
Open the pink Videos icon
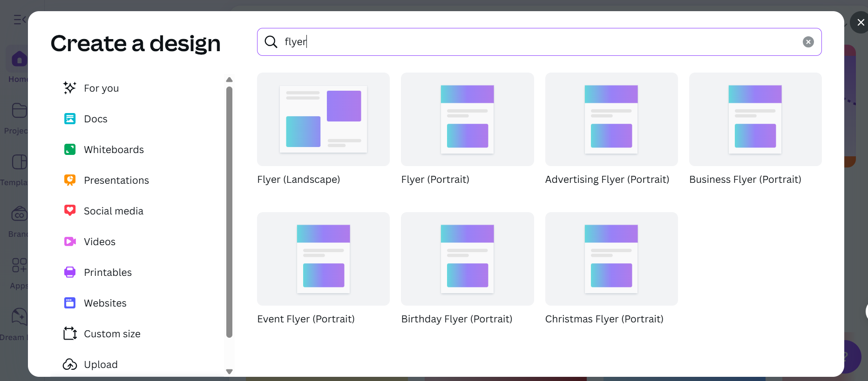tap(70, 241)
